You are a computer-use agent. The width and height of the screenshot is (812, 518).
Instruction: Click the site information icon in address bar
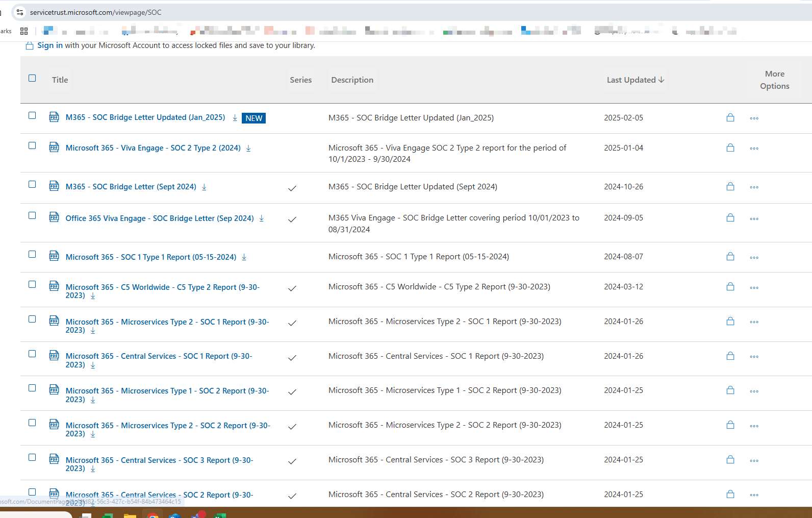tap(20, 12)
